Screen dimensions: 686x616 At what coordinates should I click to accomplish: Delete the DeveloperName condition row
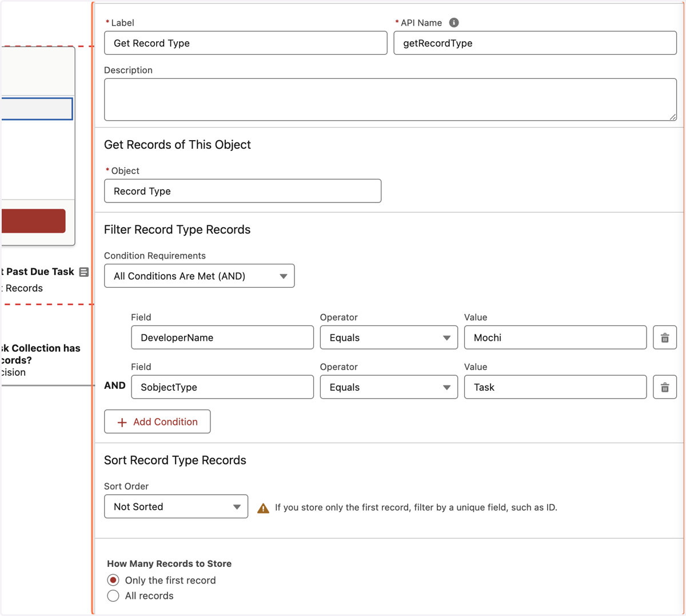click(x=665, y=337)
